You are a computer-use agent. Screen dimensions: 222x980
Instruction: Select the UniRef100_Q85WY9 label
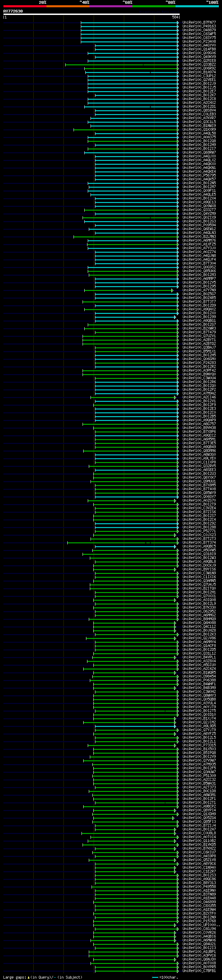[x=199, y=493]
